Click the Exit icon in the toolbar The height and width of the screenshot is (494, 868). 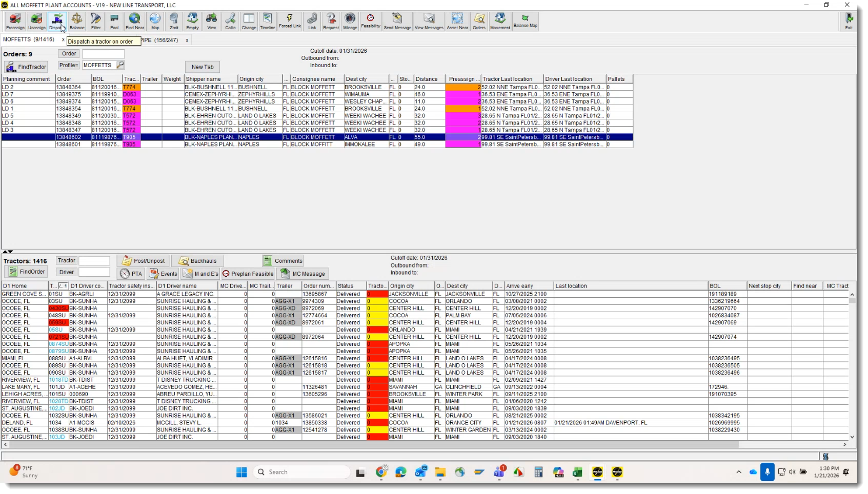coord(849,22)
